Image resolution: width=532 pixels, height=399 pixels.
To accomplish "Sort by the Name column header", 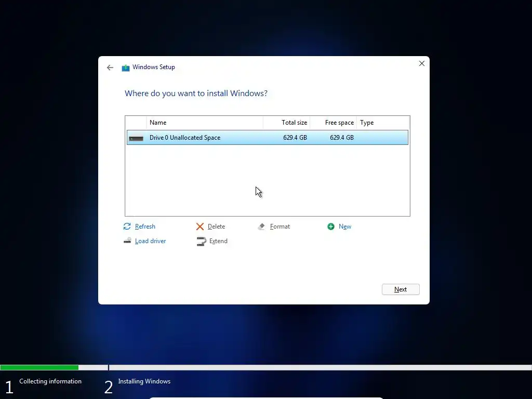I will click(205, 123).
